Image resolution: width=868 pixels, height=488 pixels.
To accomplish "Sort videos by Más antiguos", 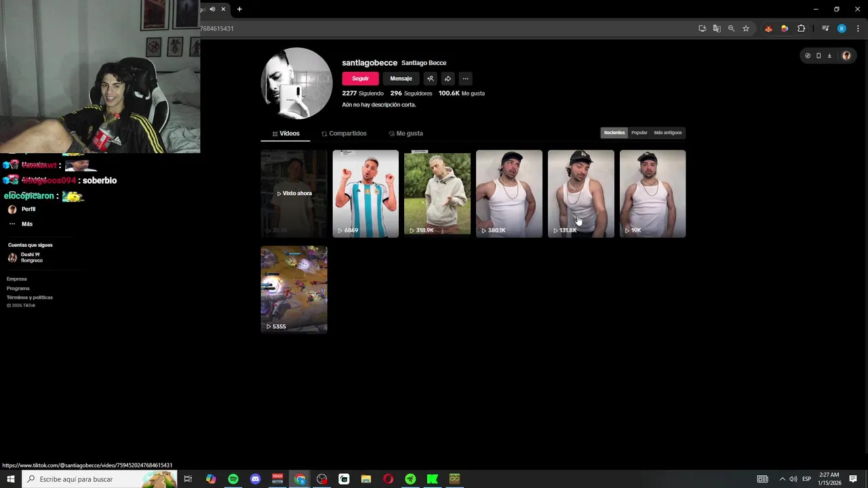I will click(668, 133).
